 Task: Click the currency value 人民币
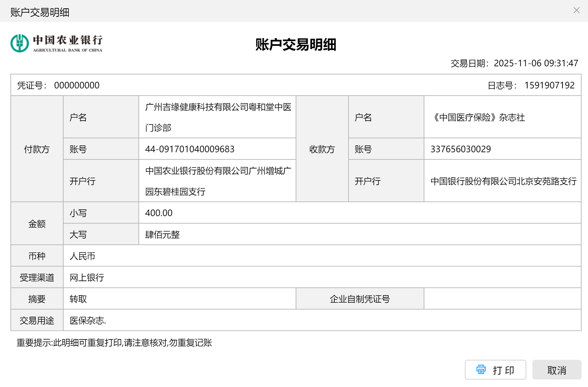click(x=82, y=256)
